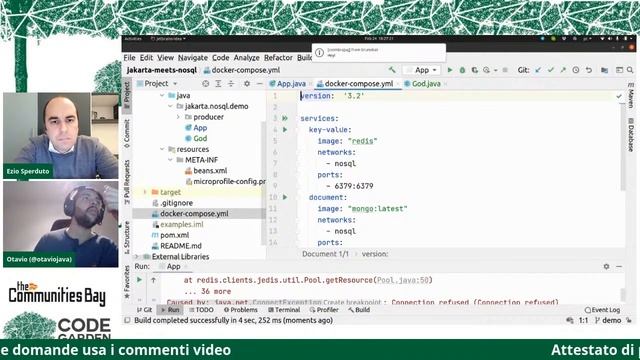Viewport: 640px width, 360px height.
Task: Open Database side tool window
Action: click(x=631, y=135)
